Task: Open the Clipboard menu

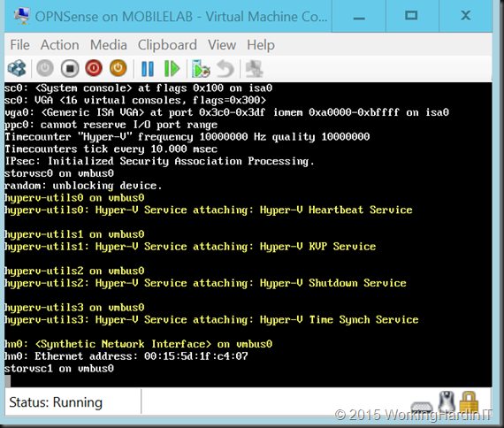Action: [167, 45]
